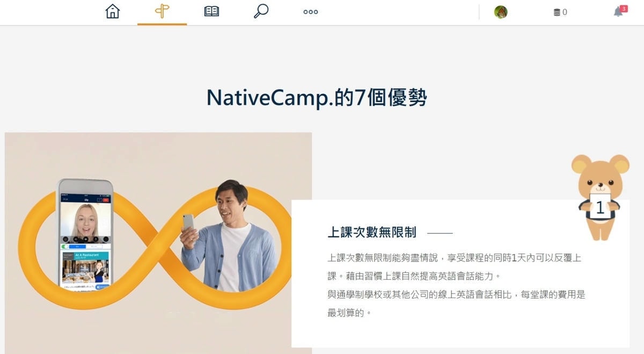Click the At A Restaurant lesson thumbnail
The width and height of the screenshot is (644, 354).
(85, 266)
